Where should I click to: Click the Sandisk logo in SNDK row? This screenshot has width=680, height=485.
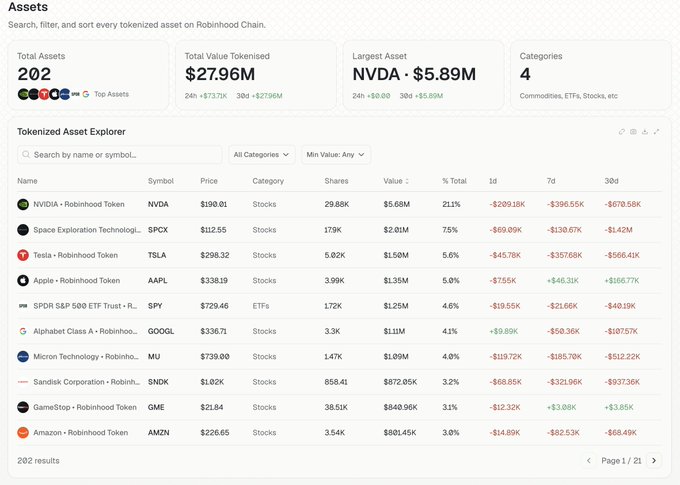click(x=23, y=382)
